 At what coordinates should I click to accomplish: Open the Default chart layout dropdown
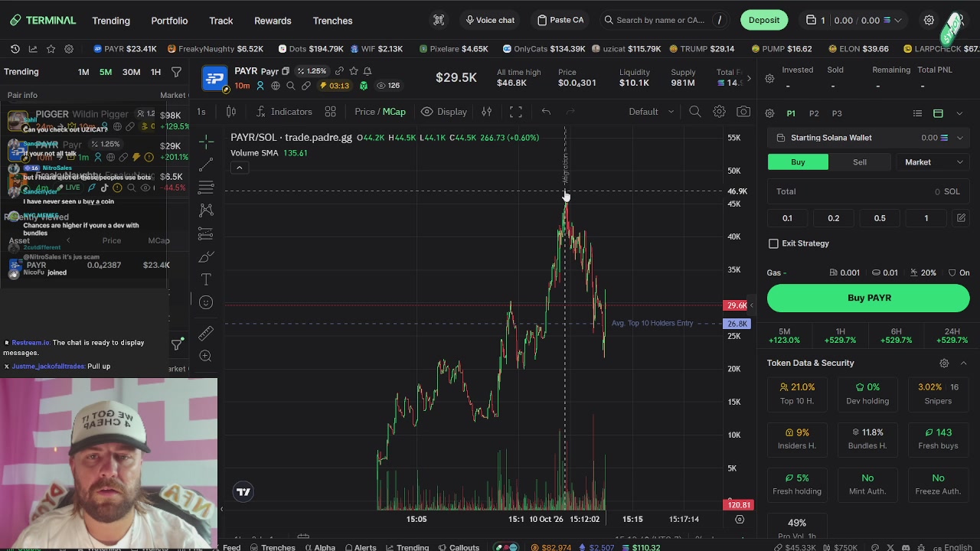[652, 112]
